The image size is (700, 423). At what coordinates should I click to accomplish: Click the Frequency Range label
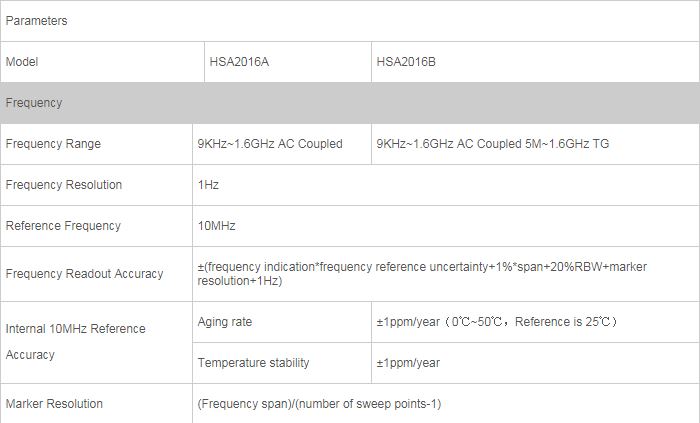[x=53, y=144]
